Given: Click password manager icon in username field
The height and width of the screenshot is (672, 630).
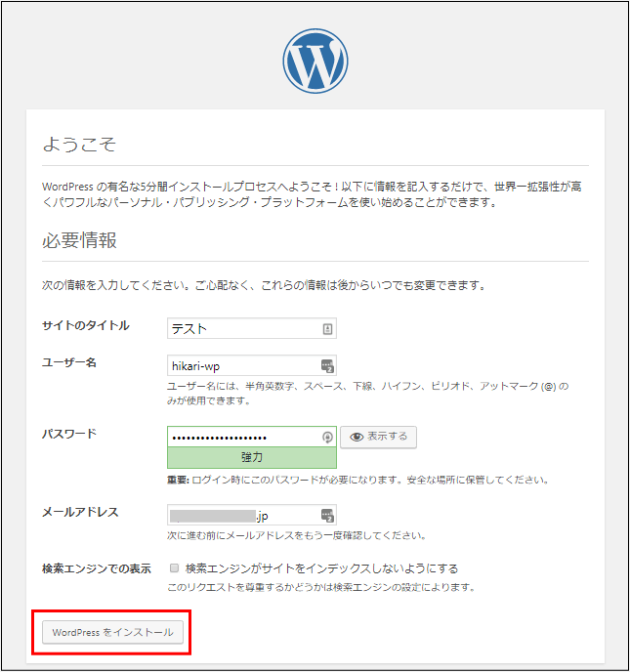Looking at the screenshot, I should click(x=327, y=366).
